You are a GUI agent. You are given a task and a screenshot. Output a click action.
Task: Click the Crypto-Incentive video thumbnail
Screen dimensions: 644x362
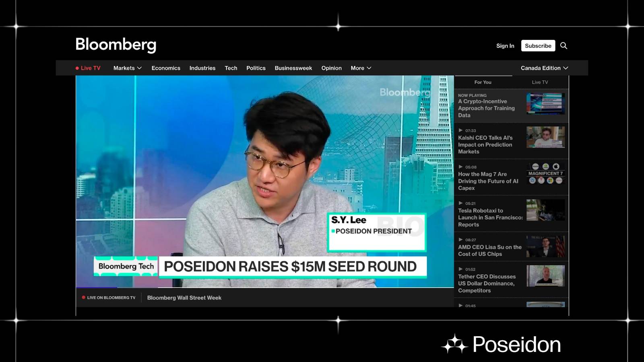(x=545, y=103)
